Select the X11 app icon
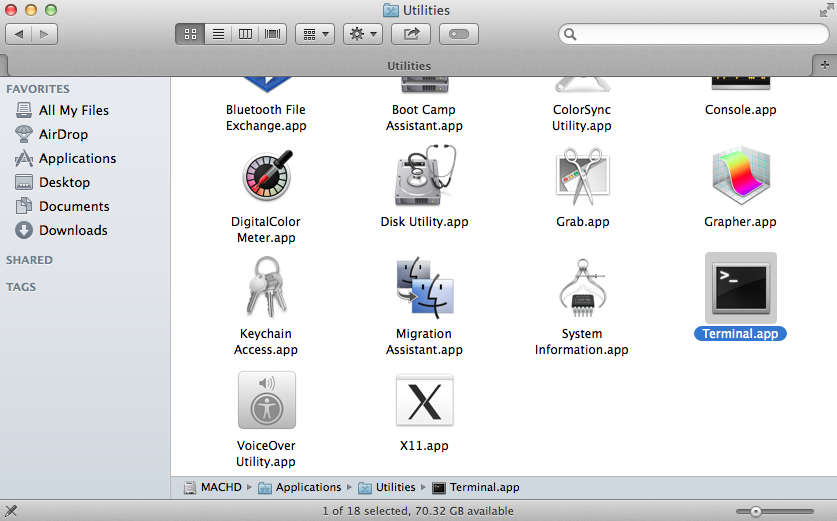 [425, 400]
